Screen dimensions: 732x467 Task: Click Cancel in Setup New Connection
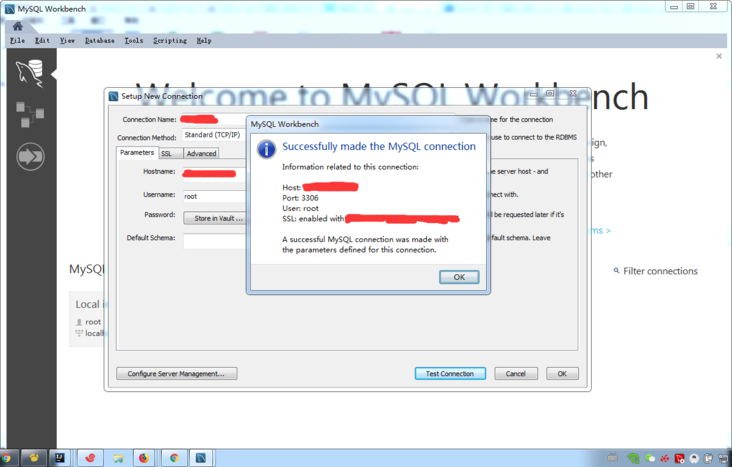[x=516, y=374]
